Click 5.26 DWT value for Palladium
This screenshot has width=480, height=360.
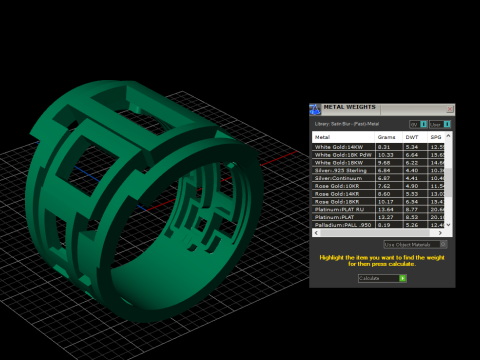[x=415, y=225]
